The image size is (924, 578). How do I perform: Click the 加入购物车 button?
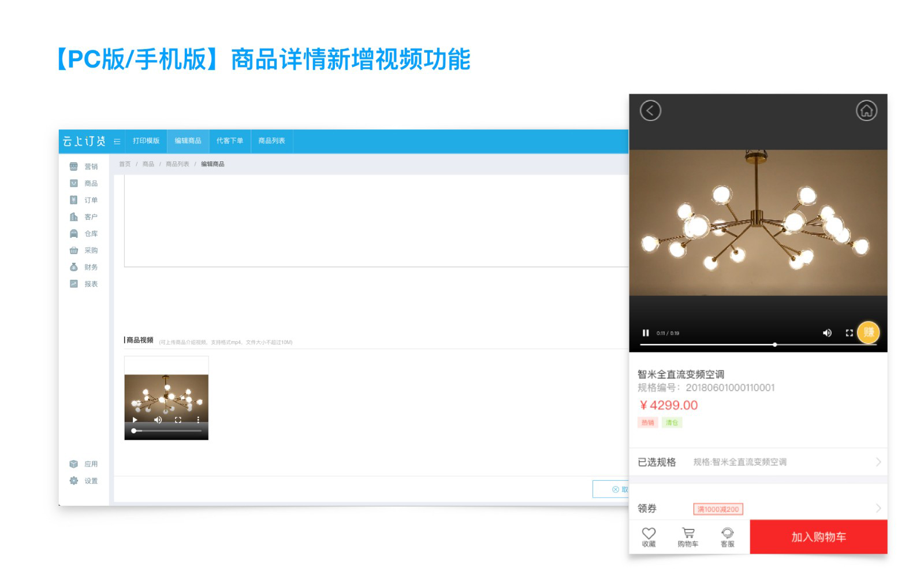click(818, 537)
